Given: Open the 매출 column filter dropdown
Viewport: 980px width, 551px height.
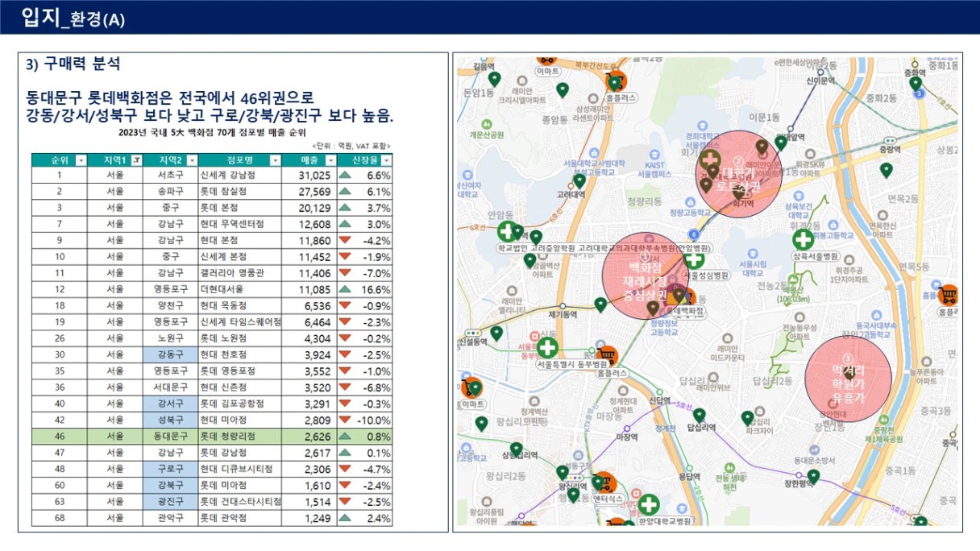Looking at the screenshot, I should point(330,160).
